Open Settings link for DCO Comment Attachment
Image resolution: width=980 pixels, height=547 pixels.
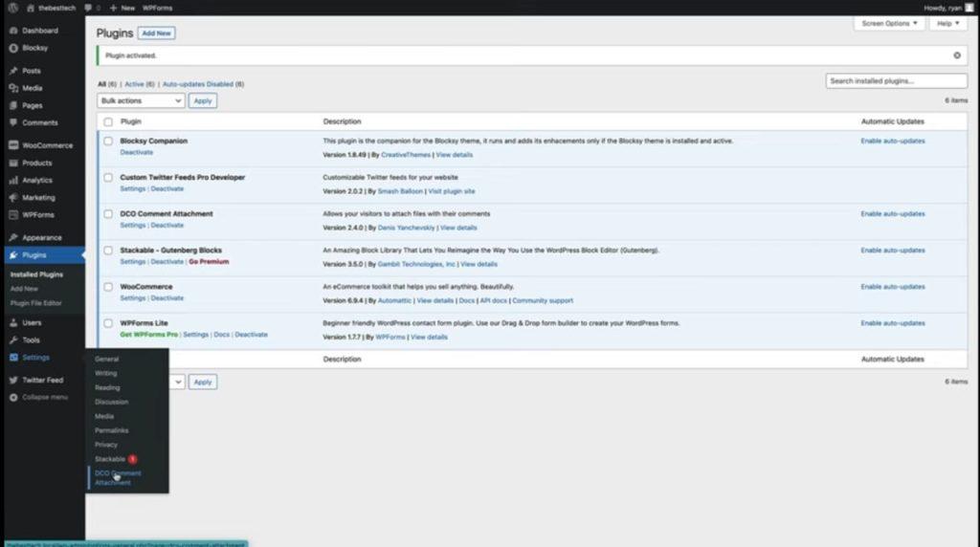point(132,226)
